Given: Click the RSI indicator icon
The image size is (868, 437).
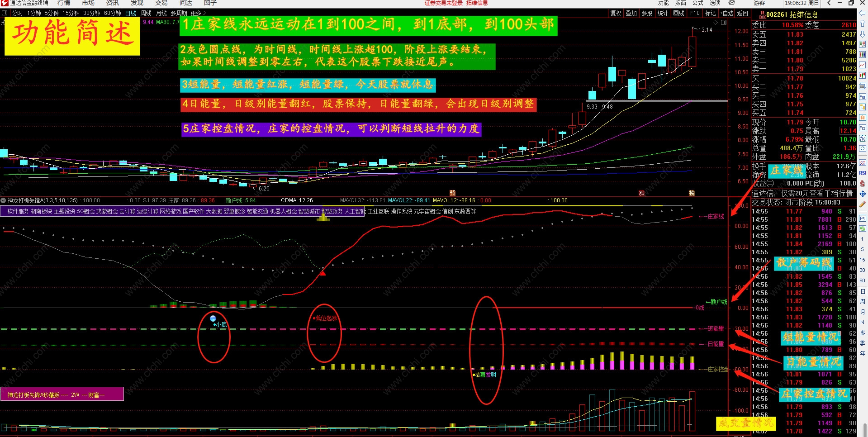Looking at the screenshot, I should [863, 173].
